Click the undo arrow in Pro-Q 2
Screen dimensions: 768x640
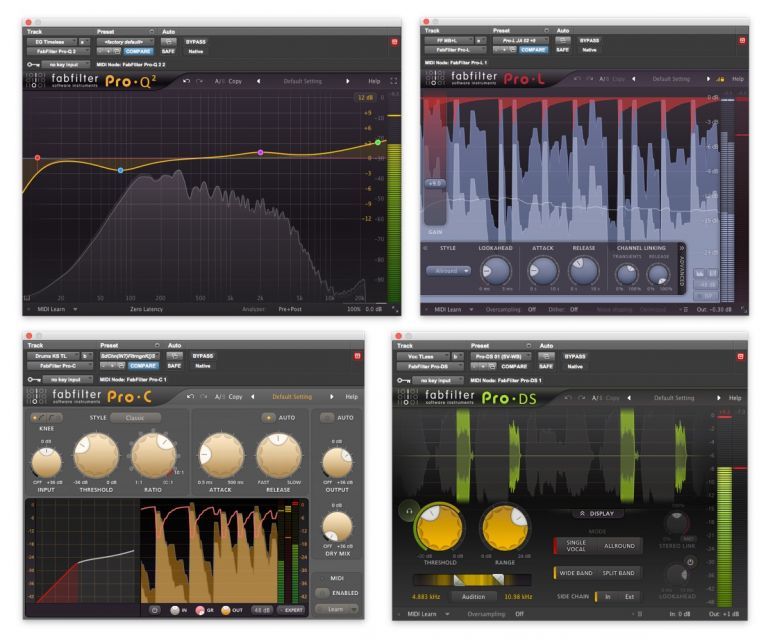coord(186,81)
